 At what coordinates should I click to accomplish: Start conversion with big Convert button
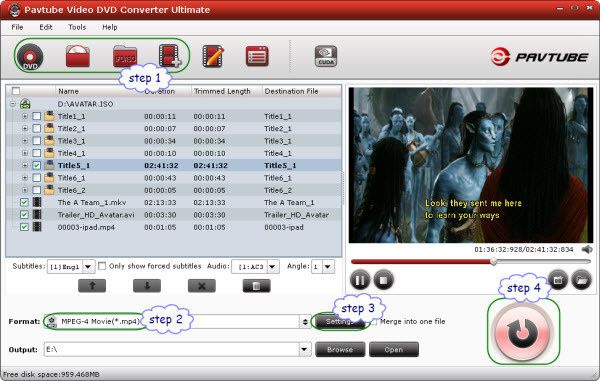pyautogui.click(x=523, y=332)
